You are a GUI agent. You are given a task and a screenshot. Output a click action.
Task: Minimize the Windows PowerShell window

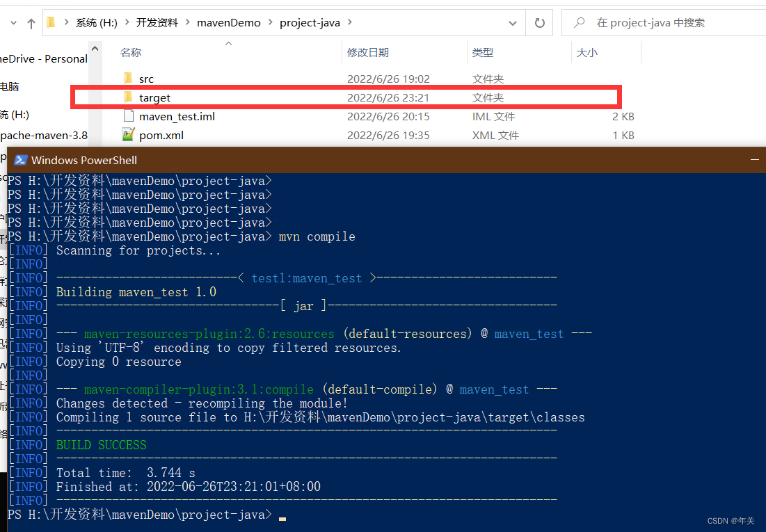[754, 160]
